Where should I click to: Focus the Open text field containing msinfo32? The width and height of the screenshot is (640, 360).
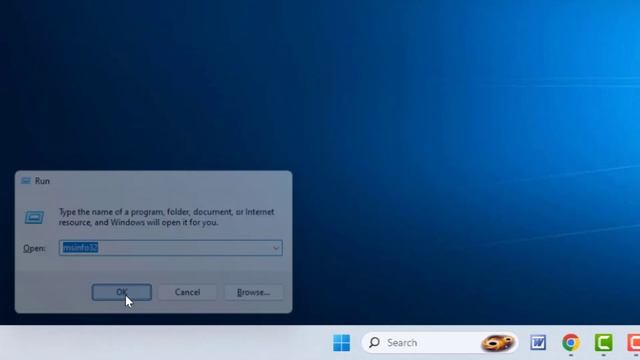point(171,248)
